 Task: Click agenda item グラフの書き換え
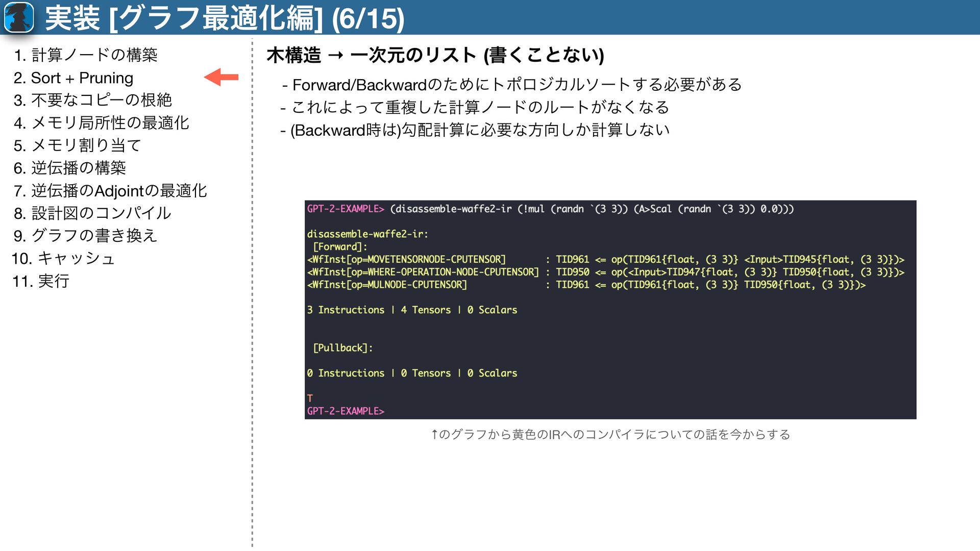(85, 236)
